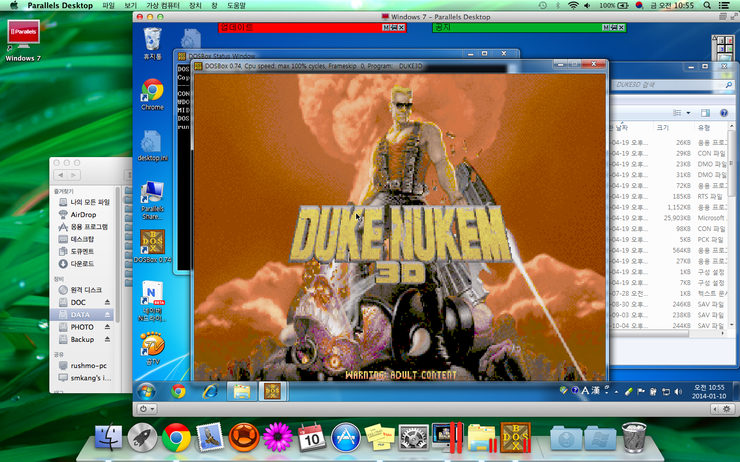Screen dimensions: 740x462
Task: Open the 도움말 menu
Action: coord(236,5)
